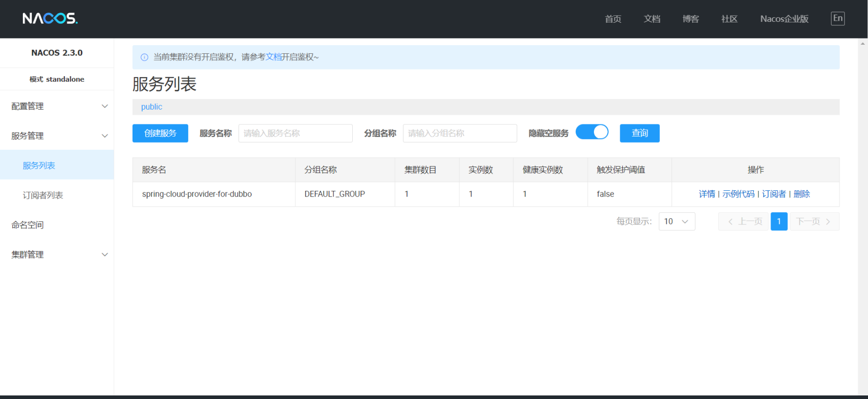Viewport: 868px width, 399px height.
Task: Click the 服务名称 input field
Action: pos(295,133)
